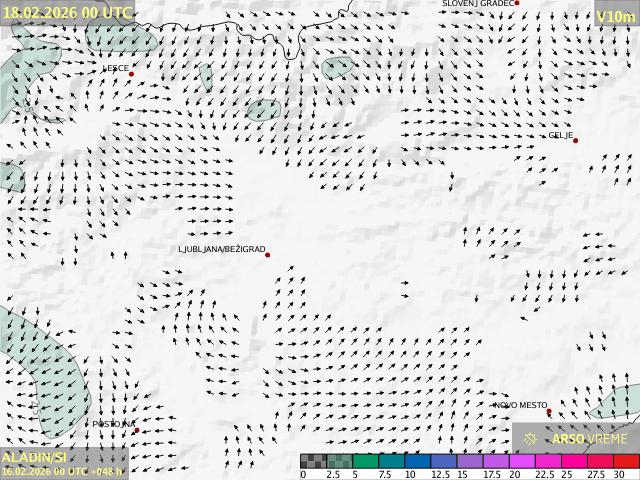Pick the blue 10–12.5 legend color

418,461
